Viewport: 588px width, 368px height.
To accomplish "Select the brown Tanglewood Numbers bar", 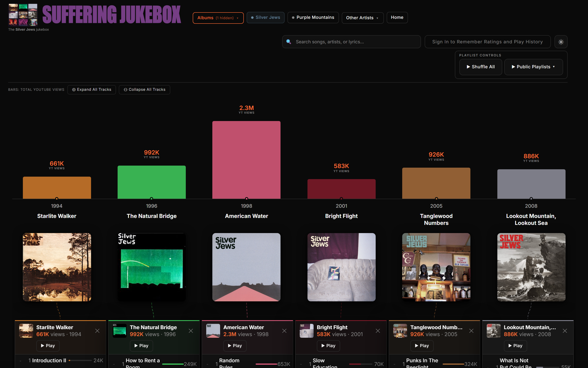I will tap(436, 183).
